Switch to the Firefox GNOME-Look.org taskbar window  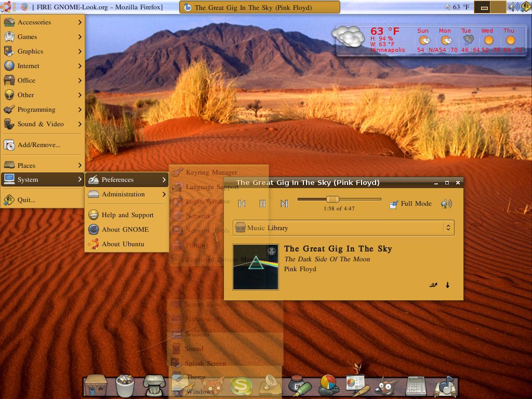92,7
